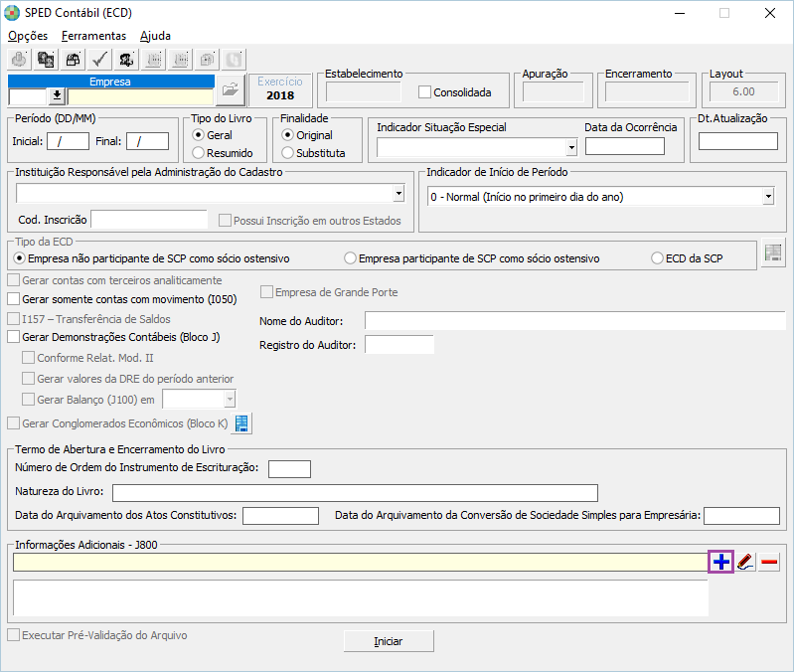
Task: Click the Empresa code input box
Action: tap(29, 95)
